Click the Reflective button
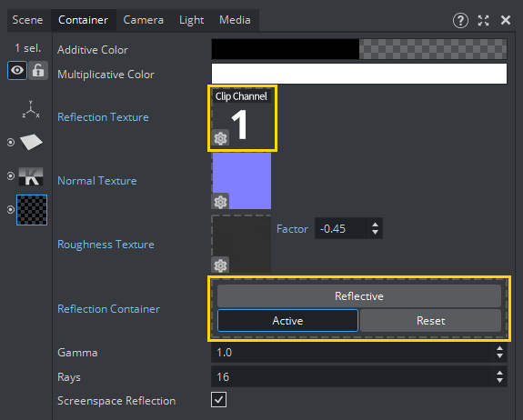 (359, 296)
